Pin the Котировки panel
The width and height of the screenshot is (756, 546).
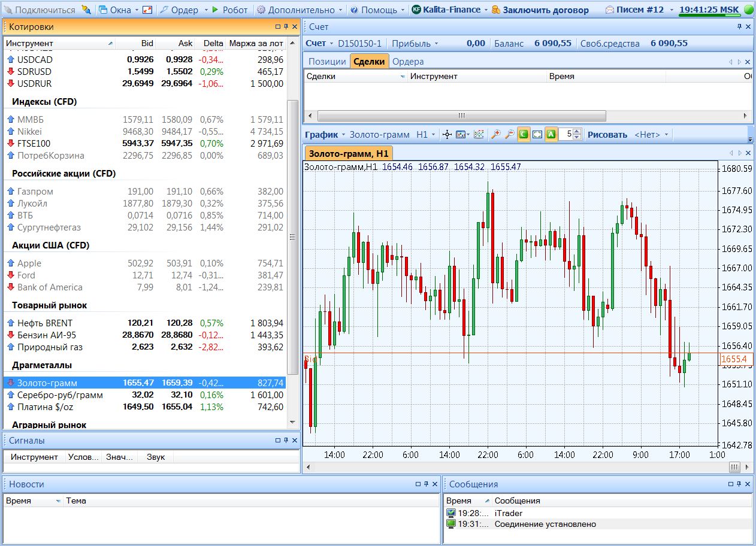coord(286,27)
